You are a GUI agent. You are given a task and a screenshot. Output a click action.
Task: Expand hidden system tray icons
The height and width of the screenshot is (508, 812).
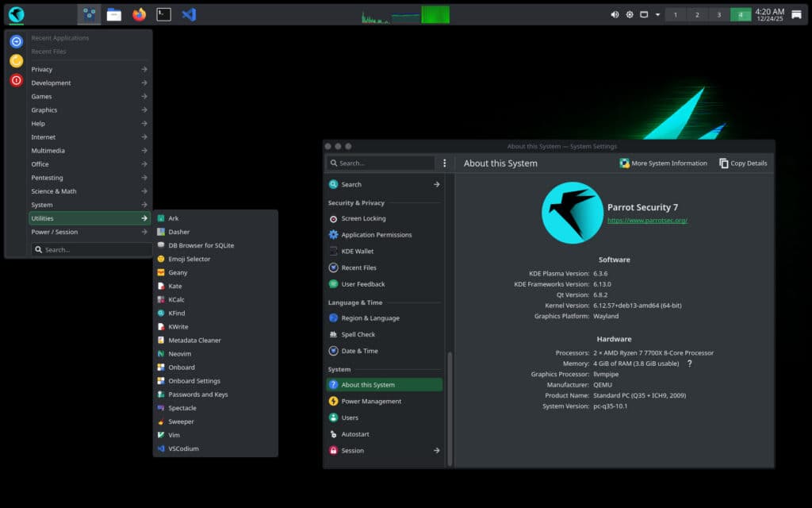click(x=658, y=13)
